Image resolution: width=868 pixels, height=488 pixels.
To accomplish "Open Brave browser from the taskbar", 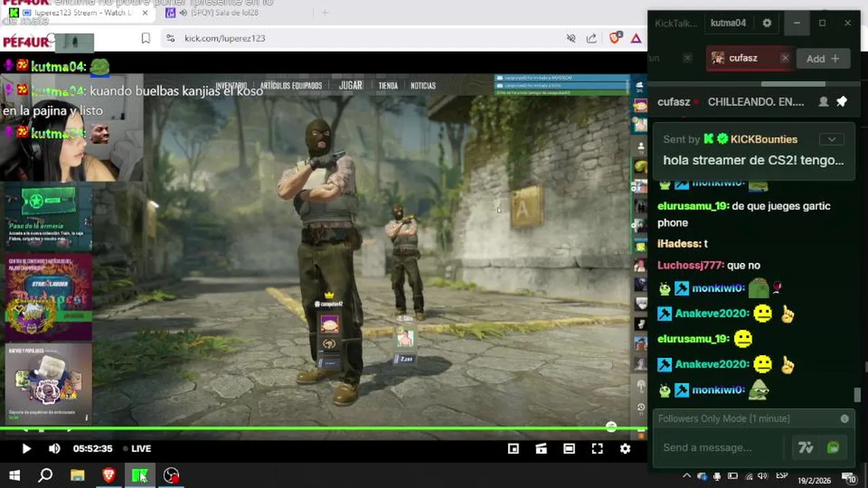I will [108, 475].
